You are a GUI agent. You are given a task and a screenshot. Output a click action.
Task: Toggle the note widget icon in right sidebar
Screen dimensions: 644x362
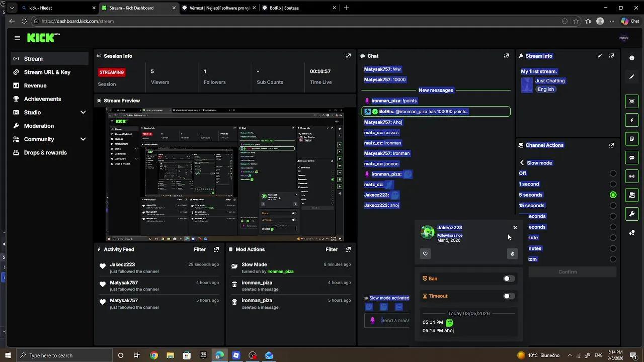[632, 139]
